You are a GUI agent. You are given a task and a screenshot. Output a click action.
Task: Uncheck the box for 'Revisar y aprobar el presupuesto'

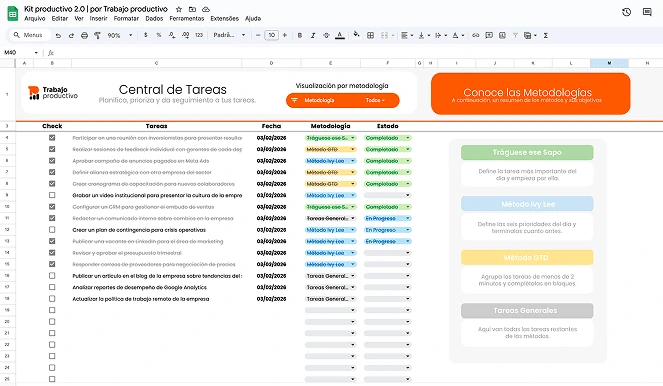(x=52, y=253)
